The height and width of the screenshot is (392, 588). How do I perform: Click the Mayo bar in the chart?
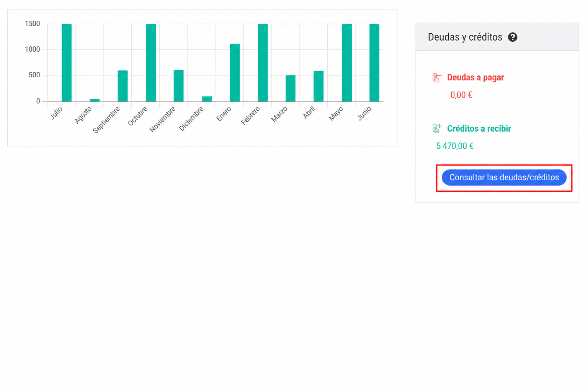tap(347, 63)
